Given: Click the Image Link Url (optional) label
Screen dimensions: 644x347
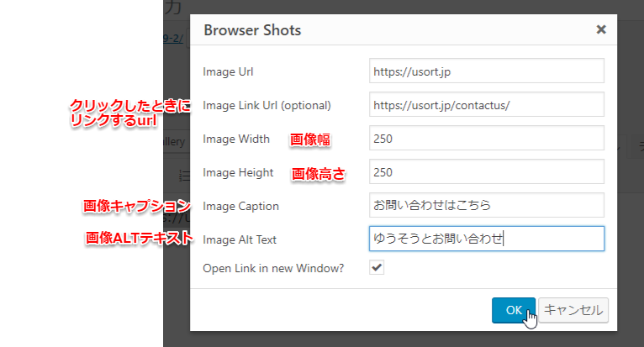Looking at the screenshot, I should click(x=267, y=105).
